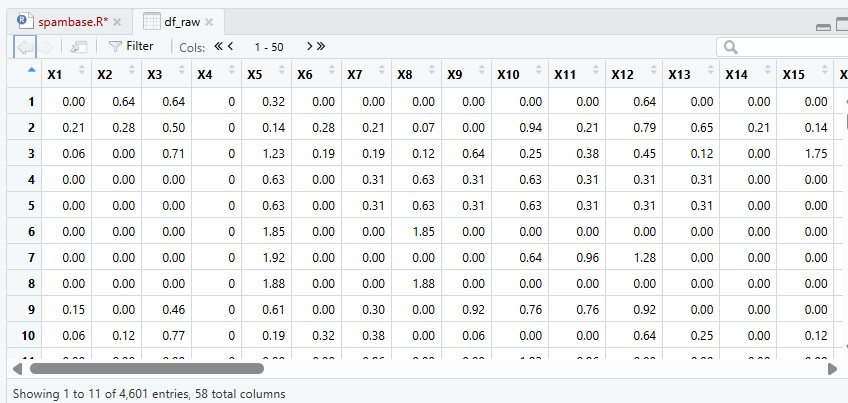Close the spambase.R tab
This screenshot has width=848, height=403.
coord(117,22)
